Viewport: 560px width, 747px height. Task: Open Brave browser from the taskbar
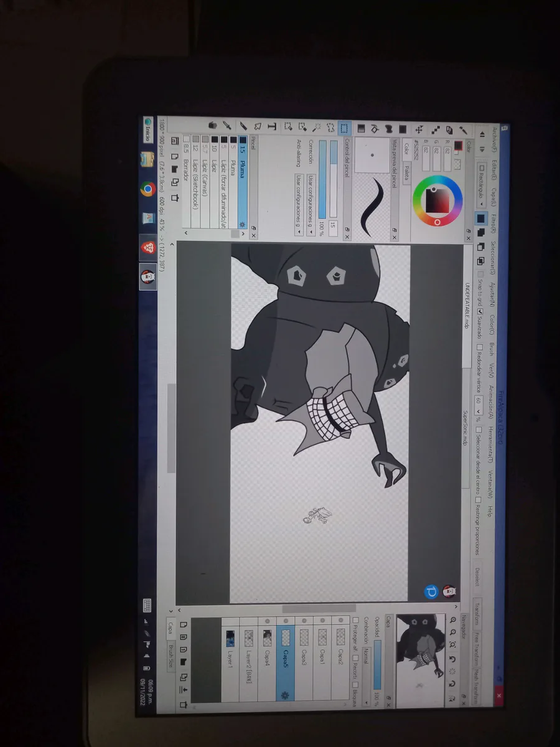148,248
